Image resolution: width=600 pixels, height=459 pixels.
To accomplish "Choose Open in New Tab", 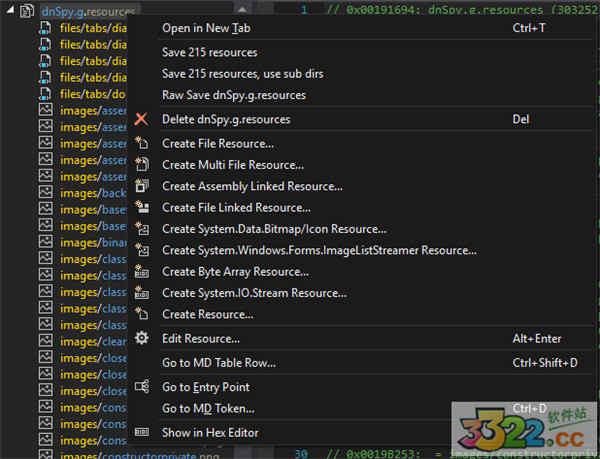I will coord(206,28).
